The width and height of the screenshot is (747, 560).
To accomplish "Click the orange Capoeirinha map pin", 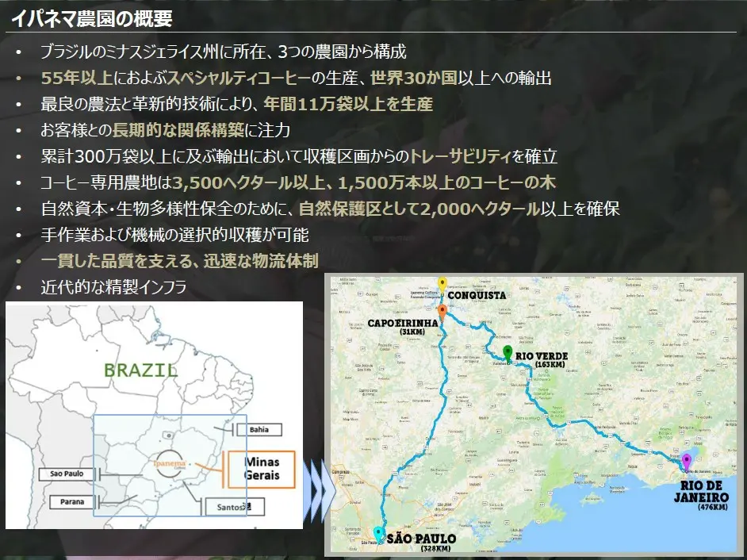I will click(442, 313).
